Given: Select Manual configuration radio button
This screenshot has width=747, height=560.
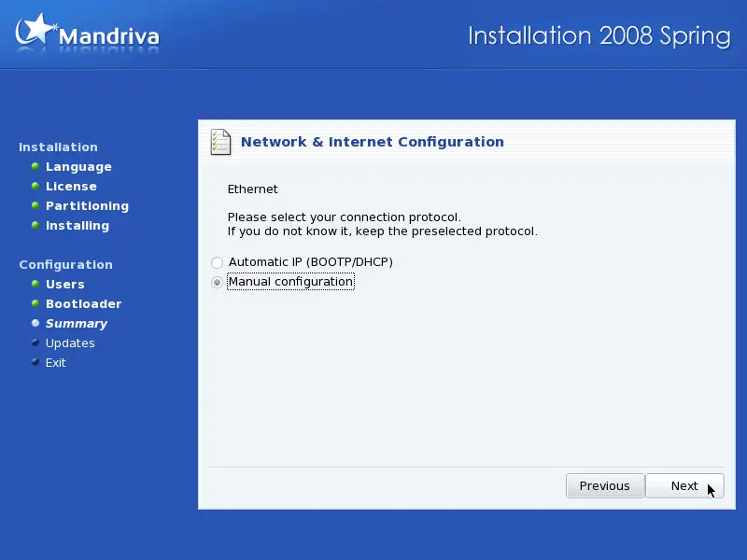Looking at the screenshot, I should [x=217, y=283].
